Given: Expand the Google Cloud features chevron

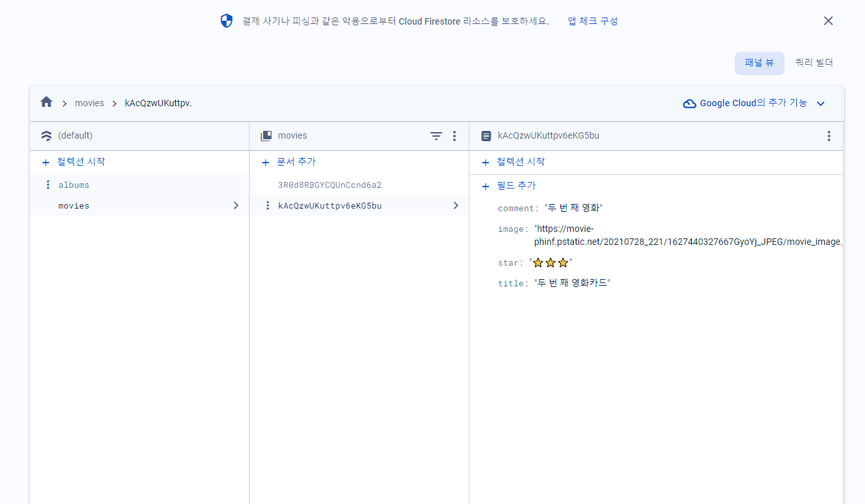Looking at the screenshot, I should (x=820, y=104).
